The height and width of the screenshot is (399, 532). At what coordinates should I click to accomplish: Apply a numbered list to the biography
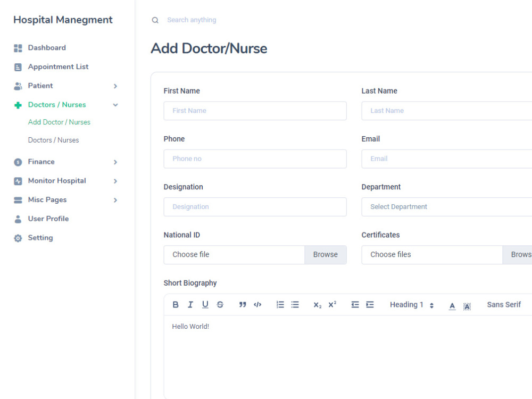[280, 304]
